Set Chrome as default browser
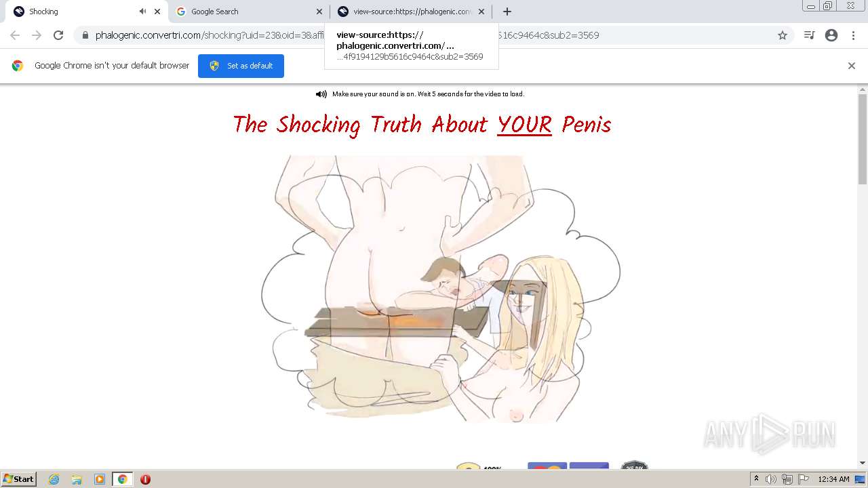Image resolution: width=868 pixels, height=488 pixels. 241,66
